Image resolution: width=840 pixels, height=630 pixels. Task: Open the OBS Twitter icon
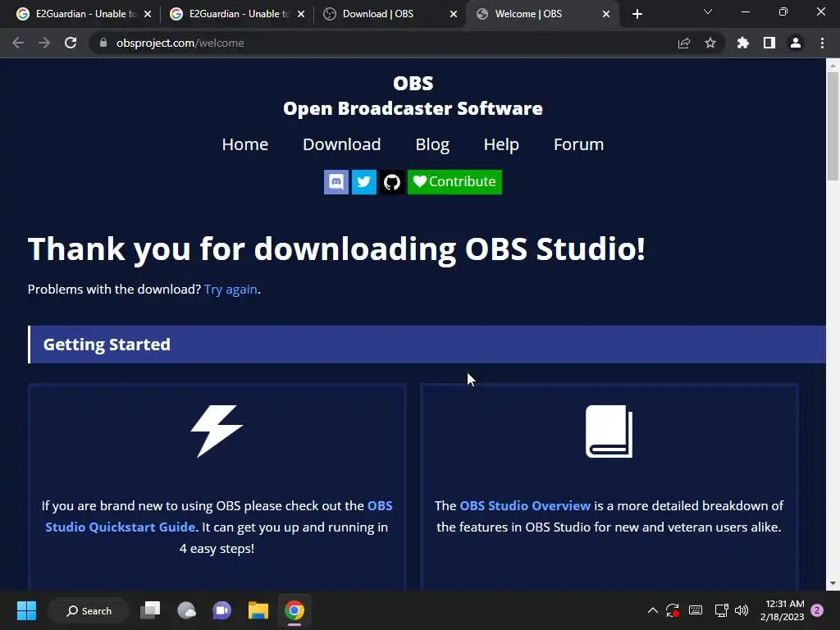[363, 182]
